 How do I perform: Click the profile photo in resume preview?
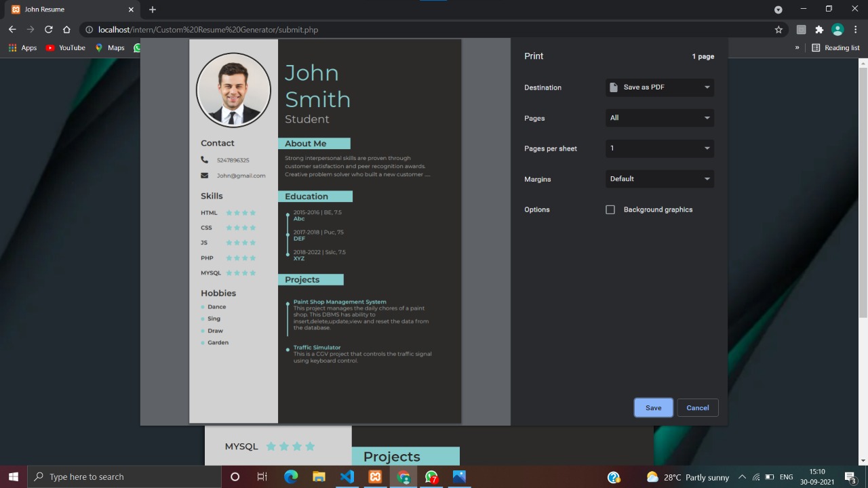(233, 89)
